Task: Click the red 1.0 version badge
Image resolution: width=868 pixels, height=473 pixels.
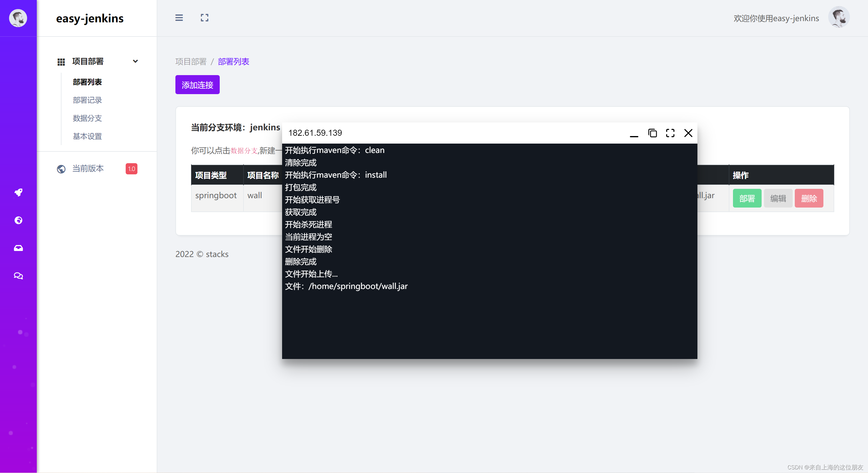Action: tap(131, 169)
